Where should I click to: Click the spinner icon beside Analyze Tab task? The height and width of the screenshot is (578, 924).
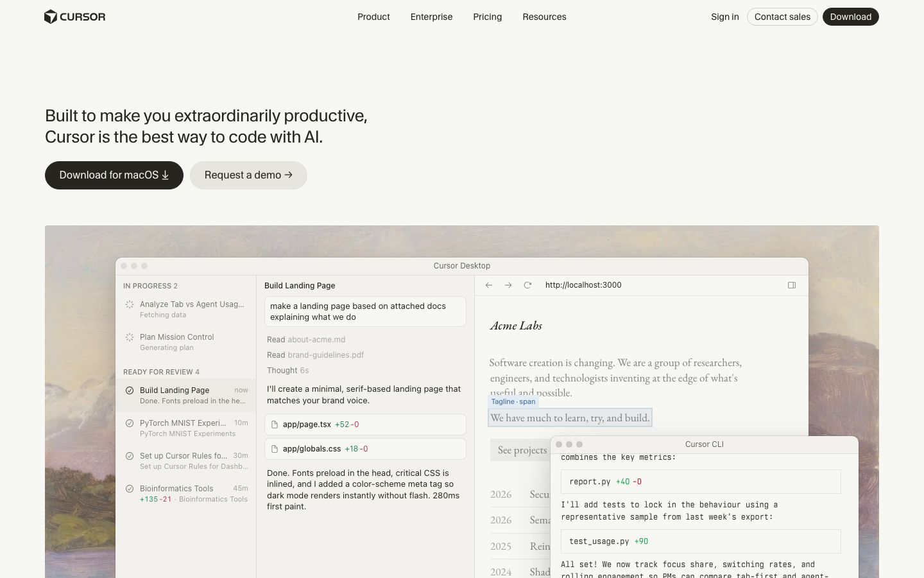[x=130, y=304]
